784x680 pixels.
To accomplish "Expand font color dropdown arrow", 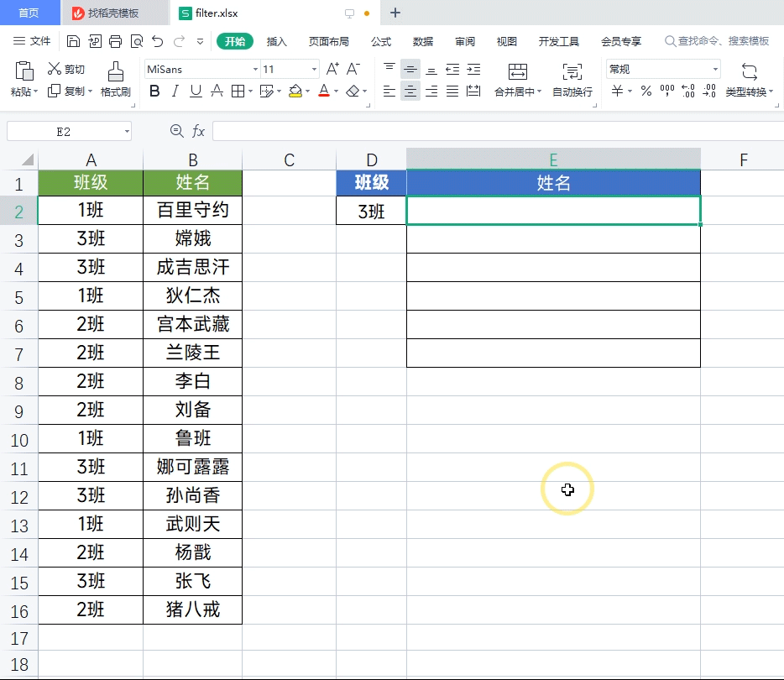I will 336,91.
